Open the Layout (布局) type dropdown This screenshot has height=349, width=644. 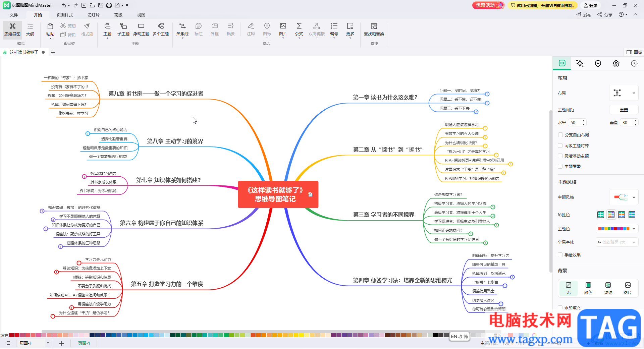click(x=624, y=93)
